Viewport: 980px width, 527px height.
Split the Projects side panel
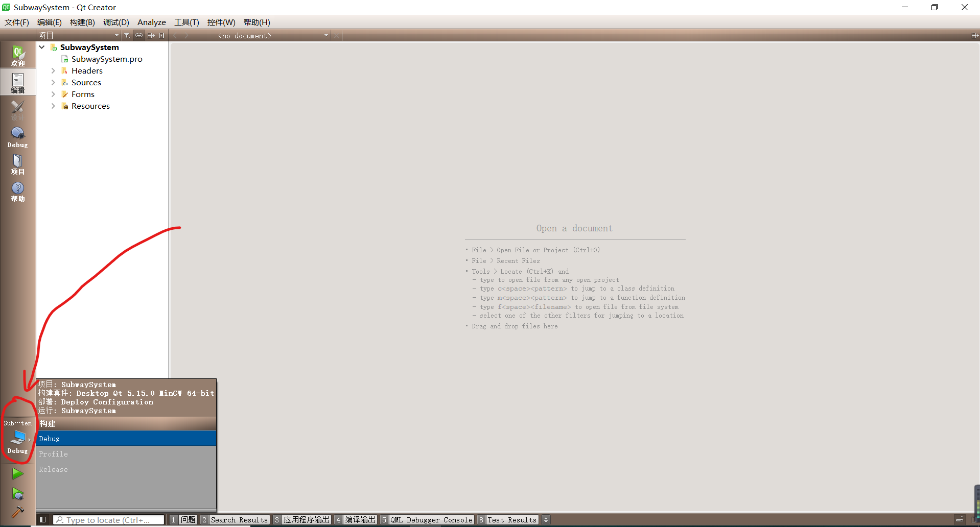point(151,35)
